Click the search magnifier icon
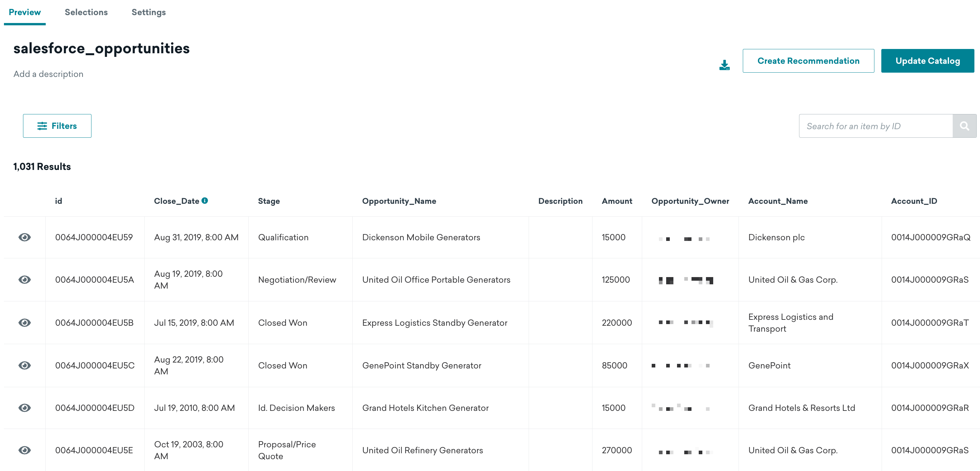980x471 pixels. pyautogui.click(x=965, y=126)
